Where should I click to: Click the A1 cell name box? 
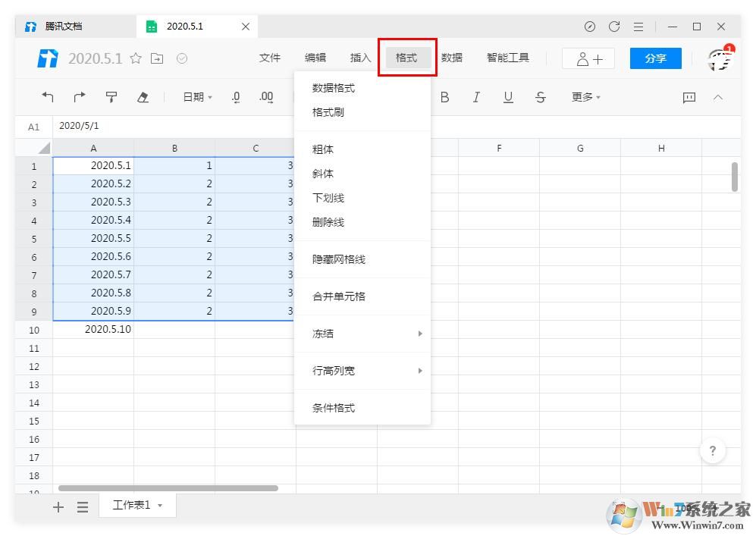pos(33,126)
